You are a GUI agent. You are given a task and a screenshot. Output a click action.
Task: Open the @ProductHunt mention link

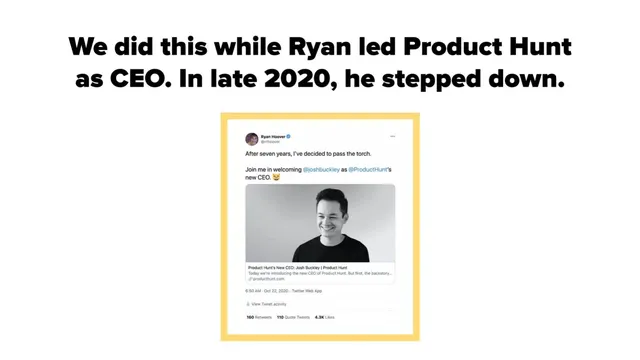(368, 169)
